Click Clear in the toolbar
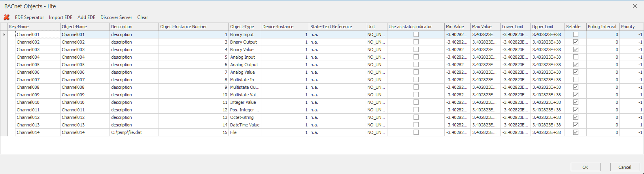Image resolution: width=644 pixels, height=174 pixels. (x=142, y=17)
